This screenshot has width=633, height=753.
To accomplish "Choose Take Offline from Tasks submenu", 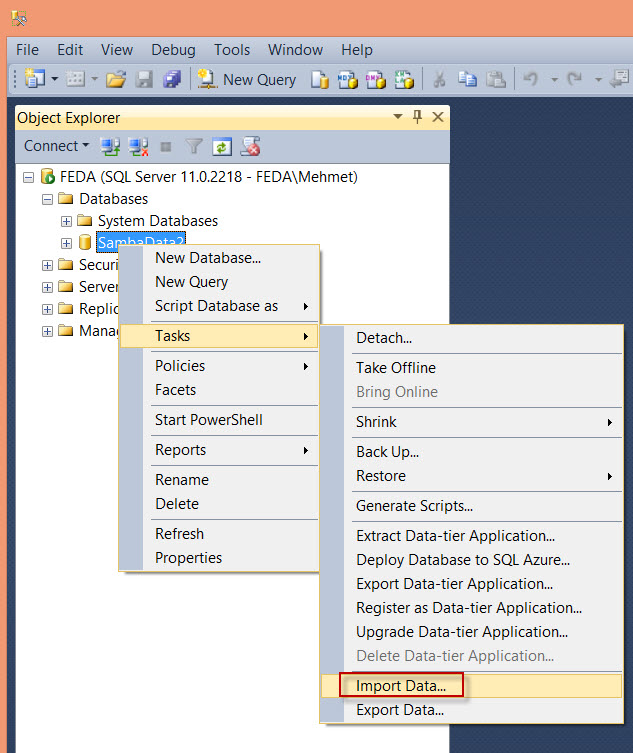I will [x=472, y=368].
